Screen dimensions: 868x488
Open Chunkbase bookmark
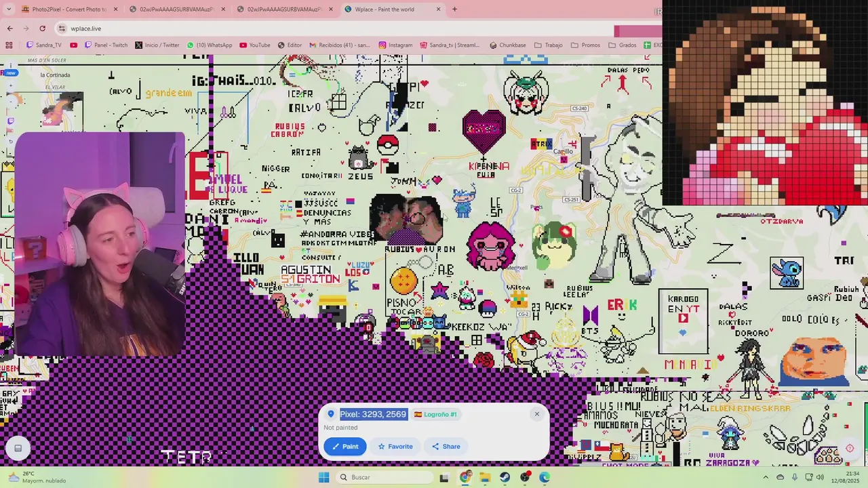[x=508, y=45]
